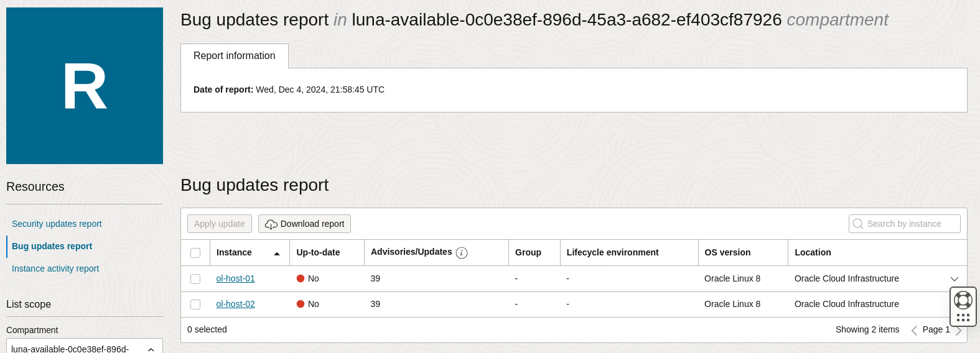980x353 pixels.
Task: Click the Apply update button
Action: click(x=220, y=224)
